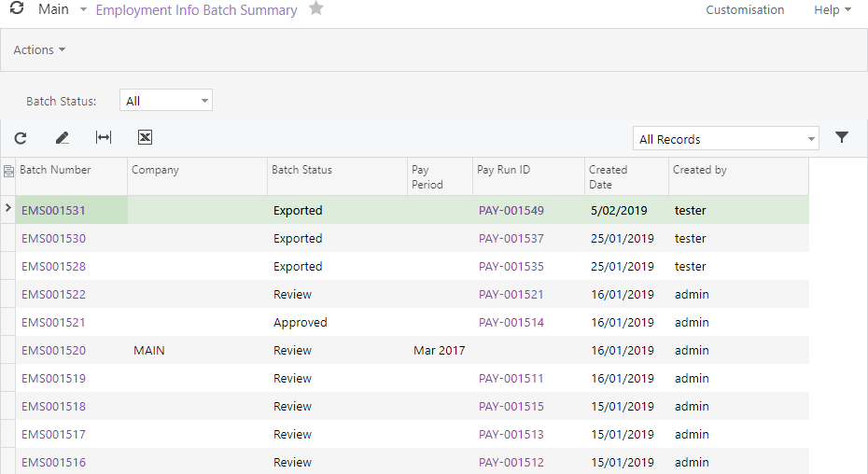The image size is (868, 474).
Task: Fit columns to width icon
Action: click(104, 138)
